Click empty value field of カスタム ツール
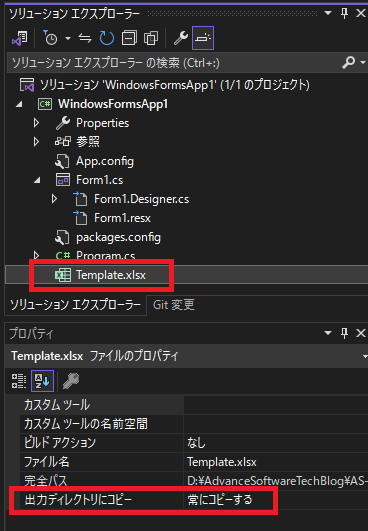 276,405
